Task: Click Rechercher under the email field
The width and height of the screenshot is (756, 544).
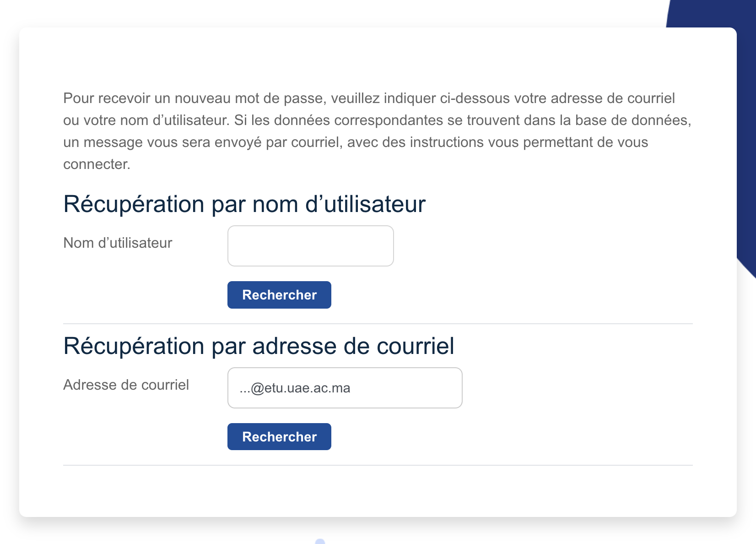Action: click(x=279, y=437)
